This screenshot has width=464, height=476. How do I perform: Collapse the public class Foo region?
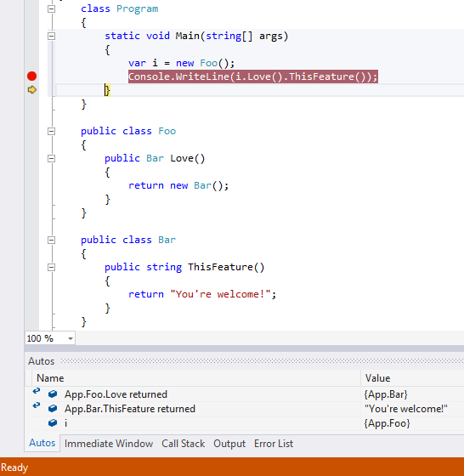point(52,132)
